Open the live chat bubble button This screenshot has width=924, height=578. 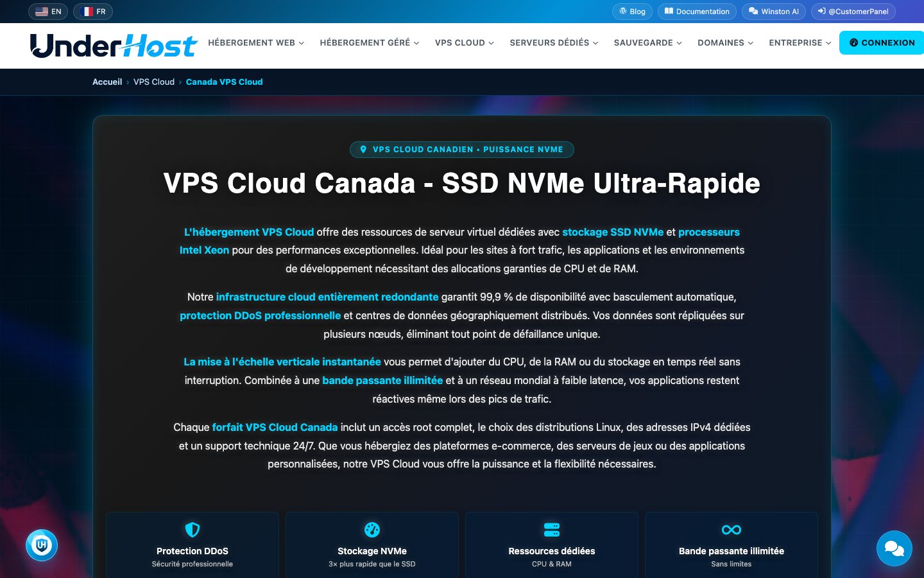pos(894,548)
